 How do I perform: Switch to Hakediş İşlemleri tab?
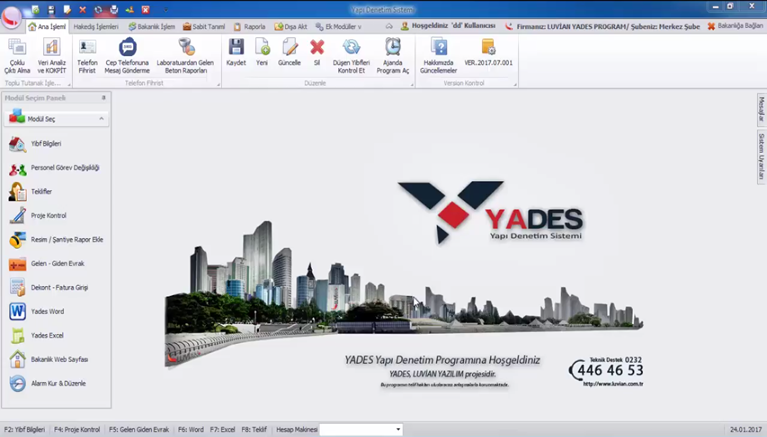pos(95,27)
